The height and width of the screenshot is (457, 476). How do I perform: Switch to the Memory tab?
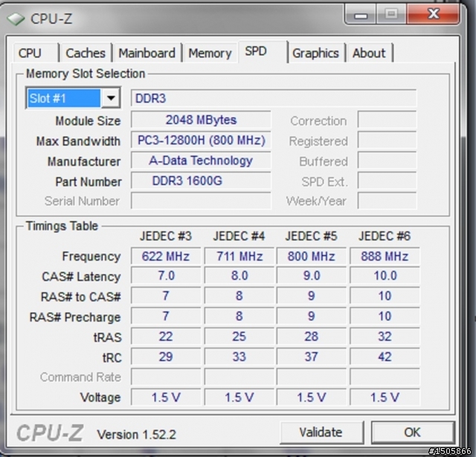pos(210,53)
